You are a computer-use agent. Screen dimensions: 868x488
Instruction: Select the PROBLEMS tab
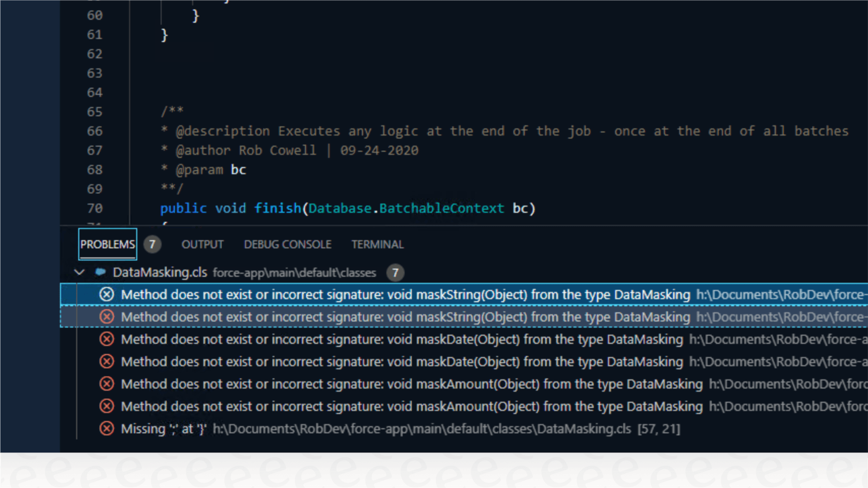pyautogui.click(x=107, y=244)
